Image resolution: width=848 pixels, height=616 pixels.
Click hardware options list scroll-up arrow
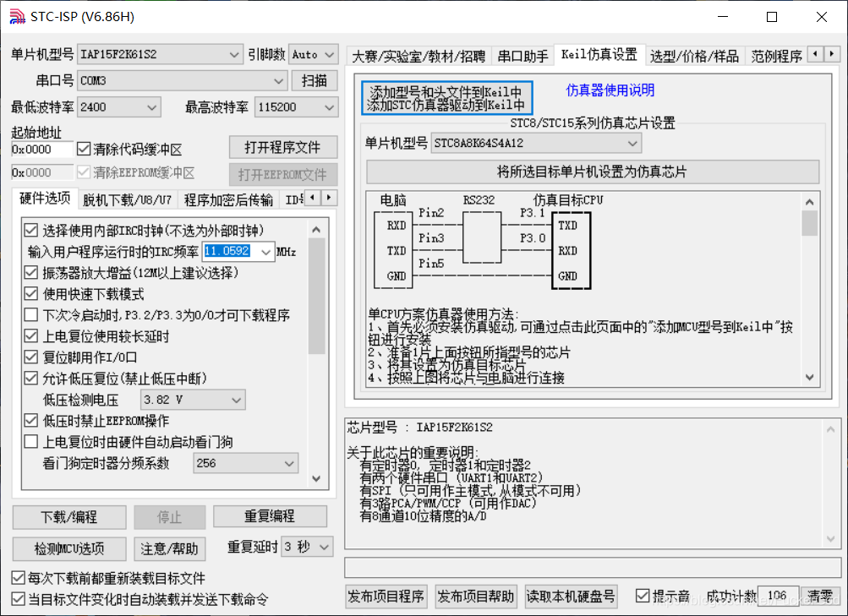pyautogui.click(x=317, y=230)
